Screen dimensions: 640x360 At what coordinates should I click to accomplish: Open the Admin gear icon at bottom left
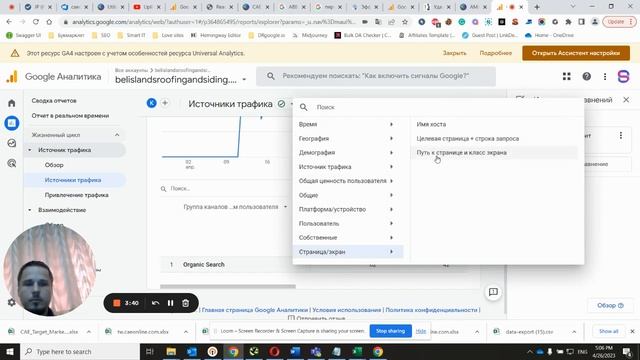pyautogui.click(x=11, y=302)
